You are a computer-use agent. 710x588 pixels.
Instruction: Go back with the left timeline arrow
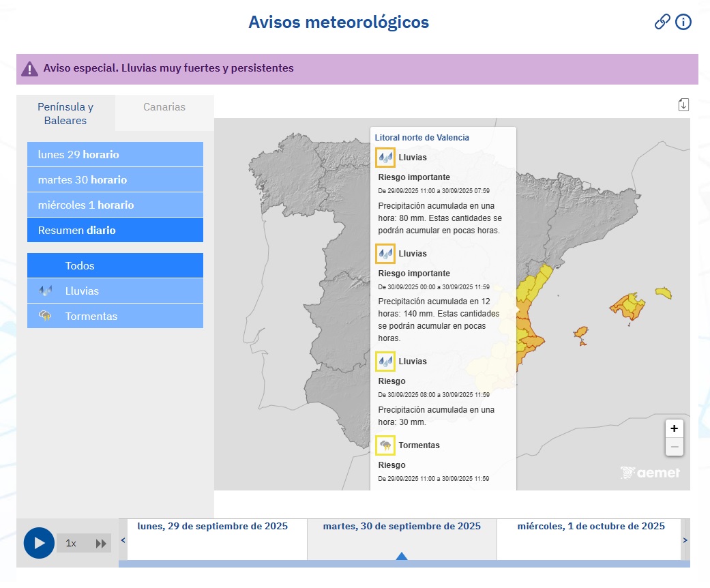(x=123, y=539)
